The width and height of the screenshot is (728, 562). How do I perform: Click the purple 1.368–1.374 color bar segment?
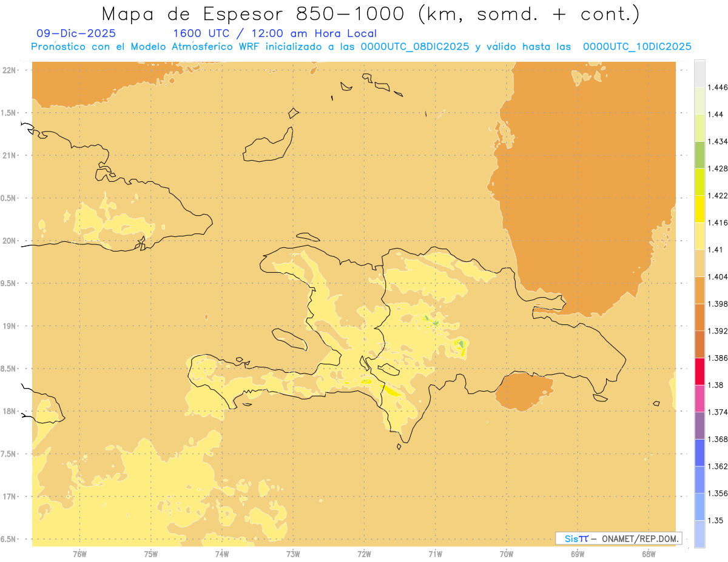(x=699, y=426)
